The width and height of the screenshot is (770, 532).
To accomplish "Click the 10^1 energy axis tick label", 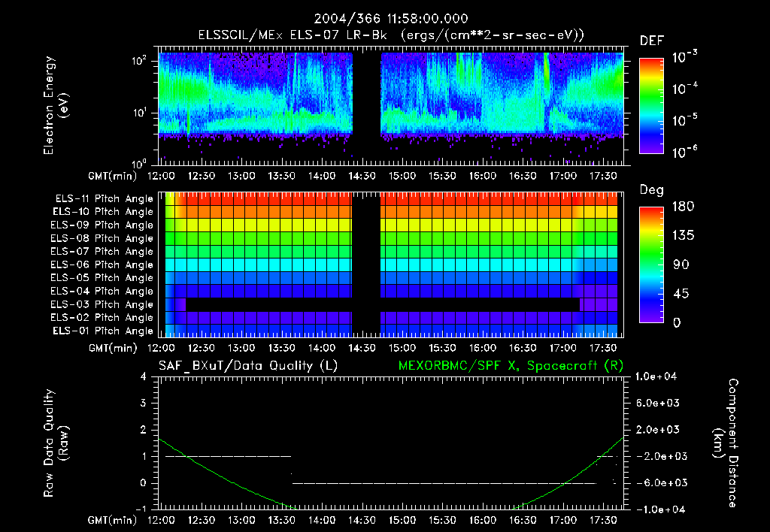I will [x=140, y=113].
